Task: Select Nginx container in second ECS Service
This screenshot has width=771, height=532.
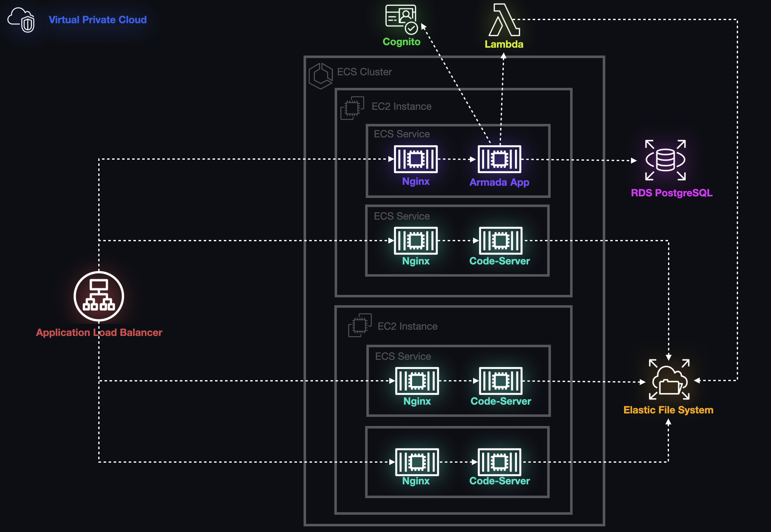Action: [416, 240]
